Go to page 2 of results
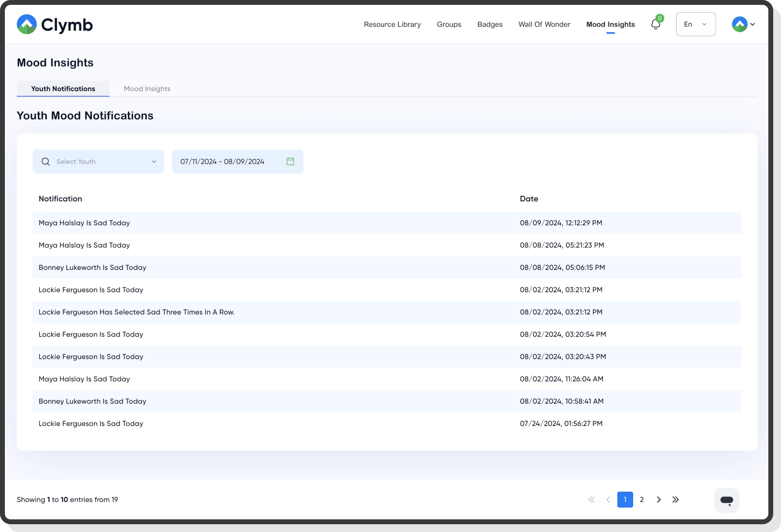This screenshot has width=781, height=532. pyautogui.click(x=641, y=499)
